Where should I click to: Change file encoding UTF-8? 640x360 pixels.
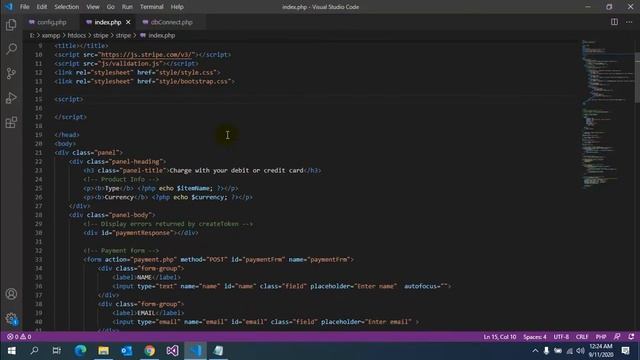pos(561,337)
